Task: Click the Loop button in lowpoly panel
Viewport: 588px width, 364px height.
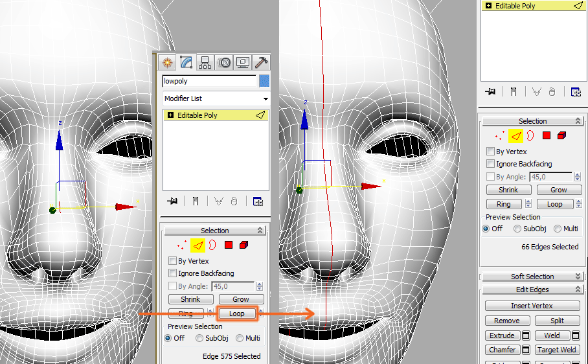Action: (237, 313)
